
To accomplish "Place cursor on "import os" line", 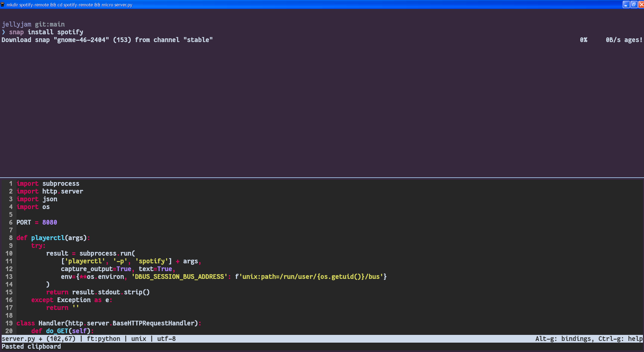I will point(33,207).
